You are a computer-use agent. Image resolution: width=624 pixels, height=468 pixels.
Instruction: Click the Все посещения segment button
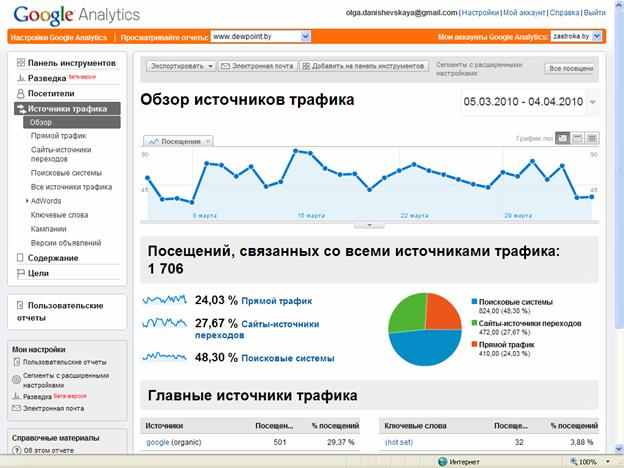point(569,68)
